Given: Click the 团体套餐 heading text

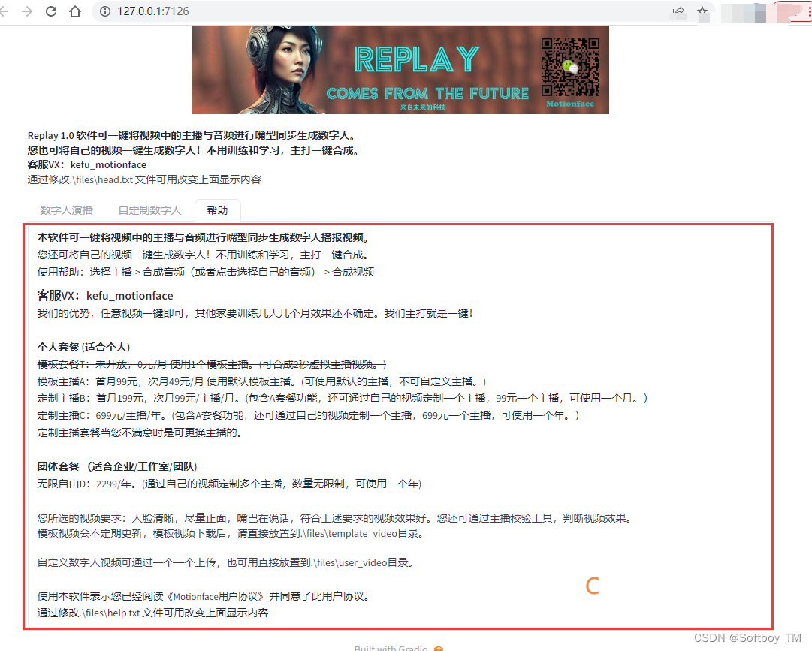Looking at the screenshot, I should [x=117, y=466].
